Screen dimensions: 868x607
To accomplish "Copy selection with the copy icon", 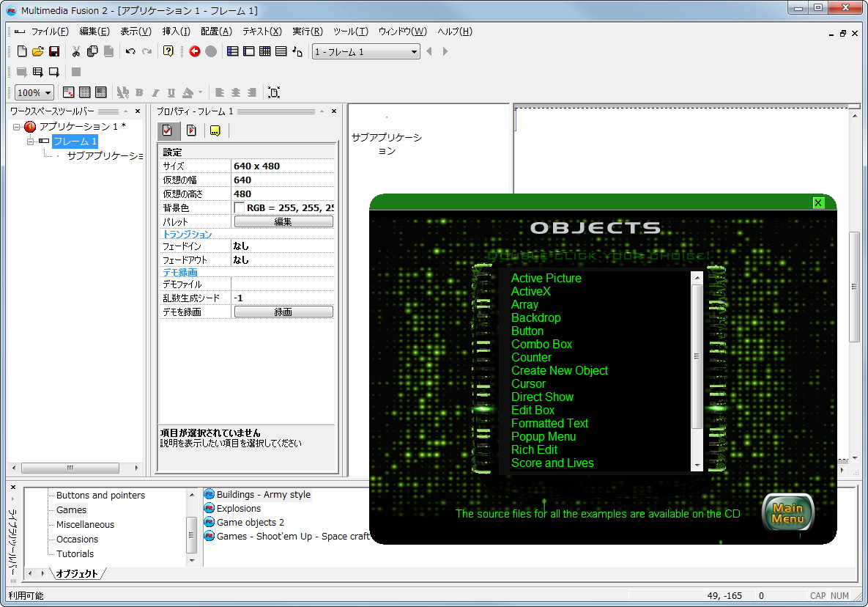I will coord(92,51).
